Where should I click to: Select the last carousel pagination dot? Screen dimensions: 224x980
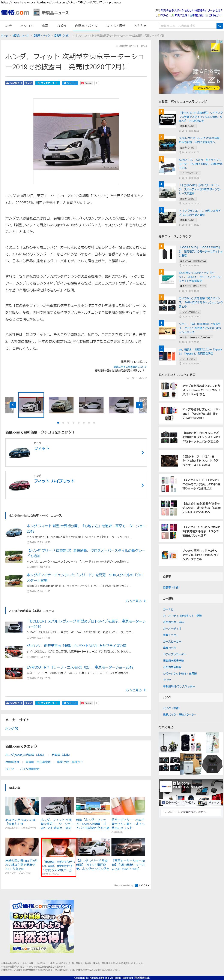tap(94, 423)
